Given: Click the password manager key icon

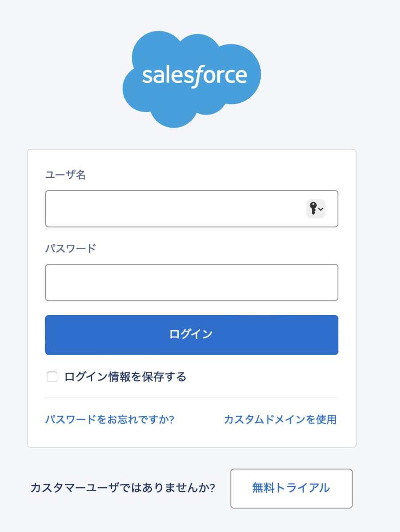Looking at the screenshot, I should coord(314,208).
